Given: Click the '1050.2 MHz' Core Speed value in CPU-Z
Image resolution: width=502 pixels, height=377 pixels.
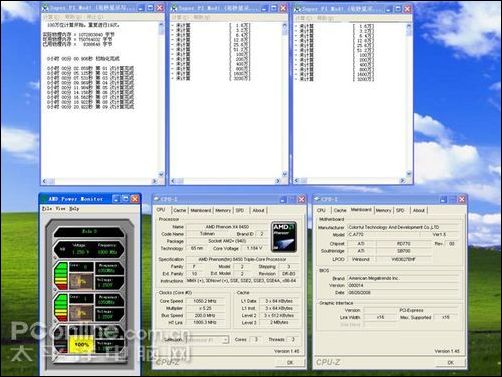Looking at the screenshot, I should 205,301.
